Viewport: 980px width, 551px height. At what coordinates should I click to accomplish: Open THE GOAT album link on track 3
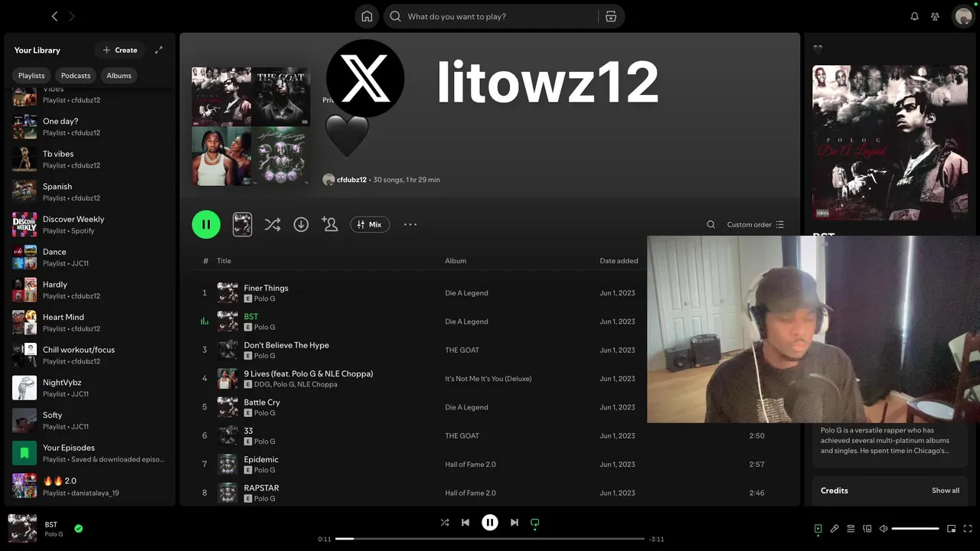point(462,350)
